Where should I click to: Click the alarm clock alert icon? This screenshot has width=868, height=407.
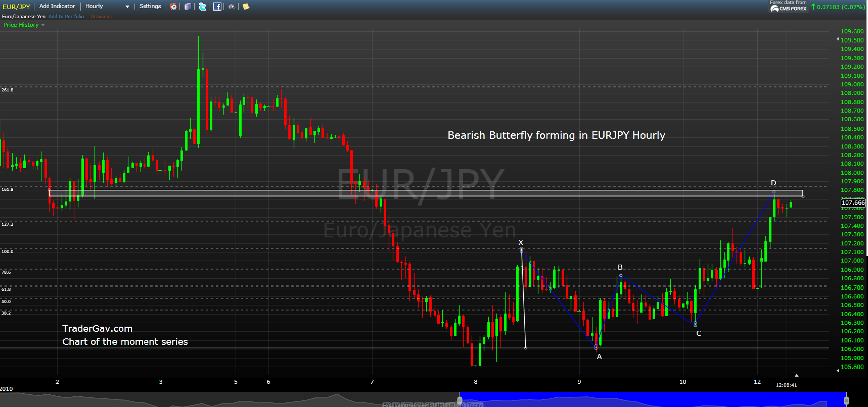[173, 7]
